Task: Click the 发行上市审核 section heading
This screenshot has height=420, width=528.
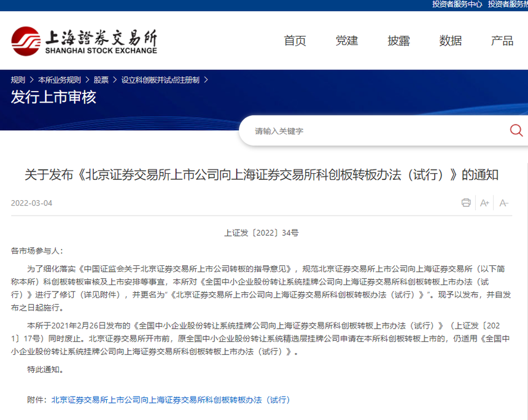Action: point(53,97)
